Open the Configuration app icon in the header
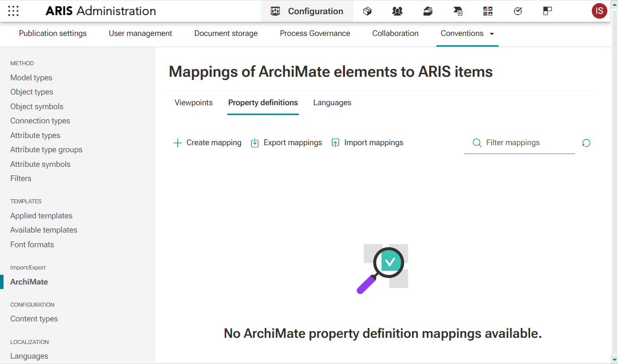Screen dimensions: 618x364 tap(307, 11)
